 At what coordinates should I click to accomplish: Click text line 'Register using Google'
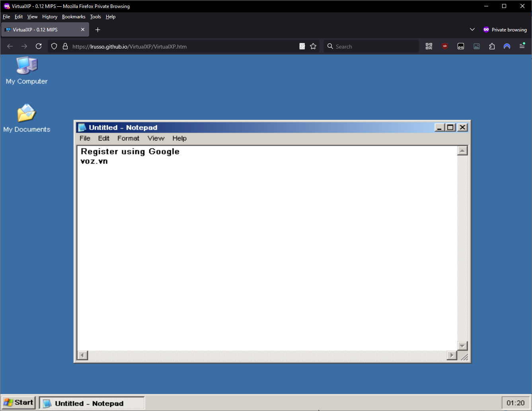pyautogui.click(x=130, y=152)
